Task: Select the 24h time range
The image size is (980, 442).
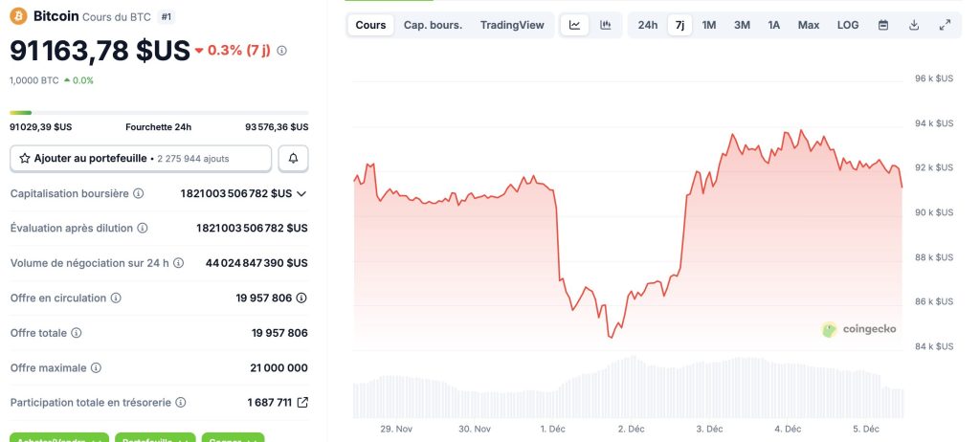Action: click(648, 25)
